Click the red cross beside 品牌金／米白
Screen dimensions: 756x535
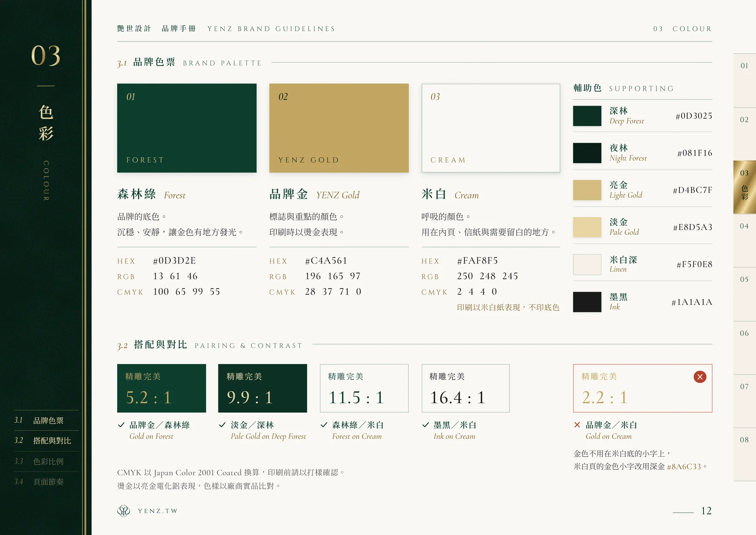point(577,425)
